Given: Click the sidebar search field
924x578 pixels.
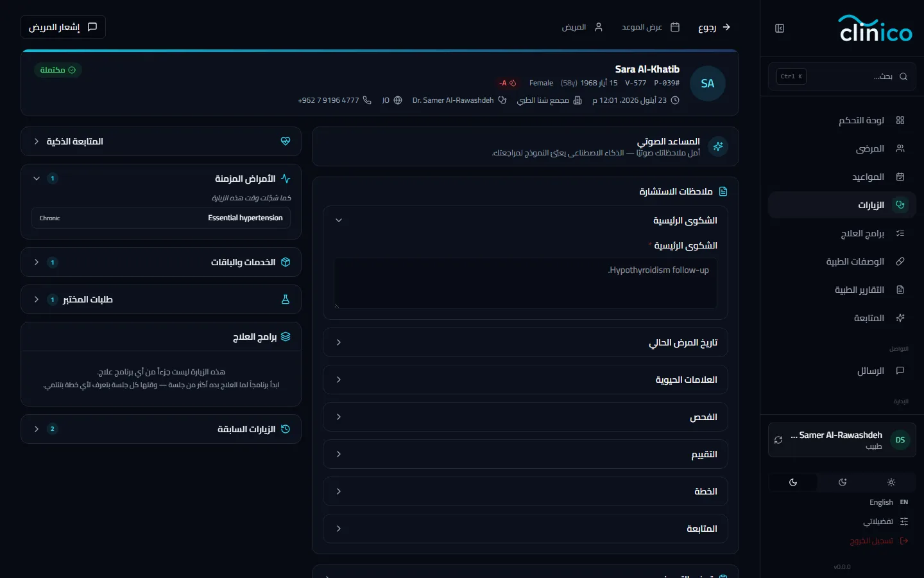Looking at the screenshot, I should [x=842, y=76].
